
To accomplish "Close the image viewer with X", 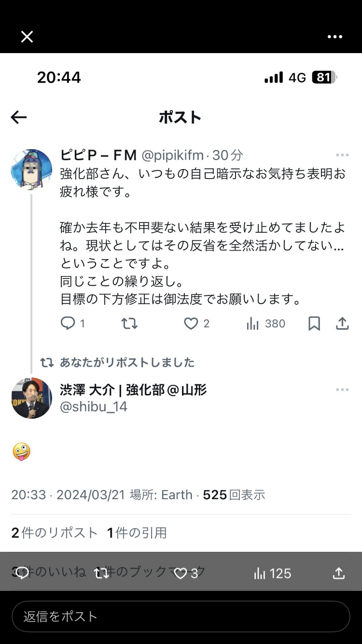I will (x=27, y=37).
